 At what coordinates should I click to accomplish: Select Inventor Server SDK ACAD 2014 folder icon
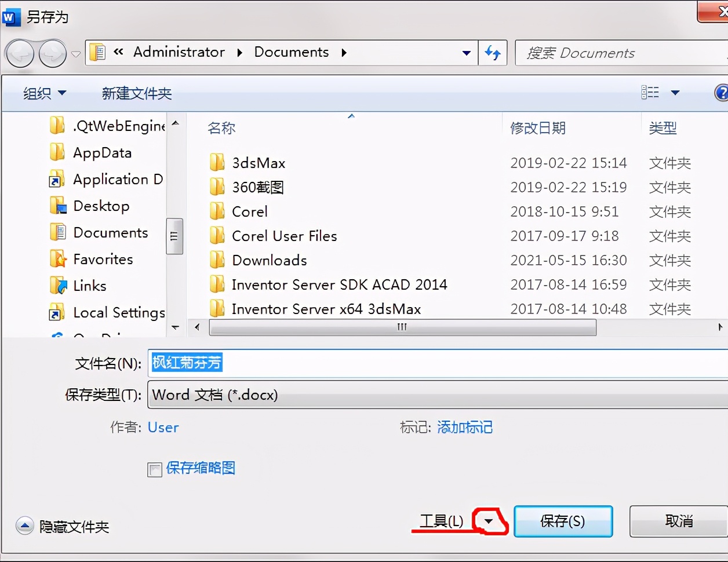tap(217, 284)
